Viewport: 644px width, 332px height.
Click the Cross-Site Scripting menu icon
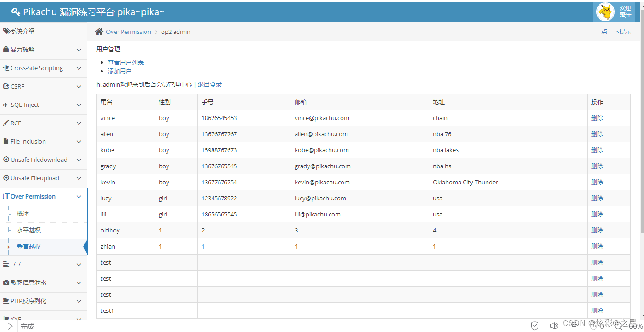tap(6, 68)
